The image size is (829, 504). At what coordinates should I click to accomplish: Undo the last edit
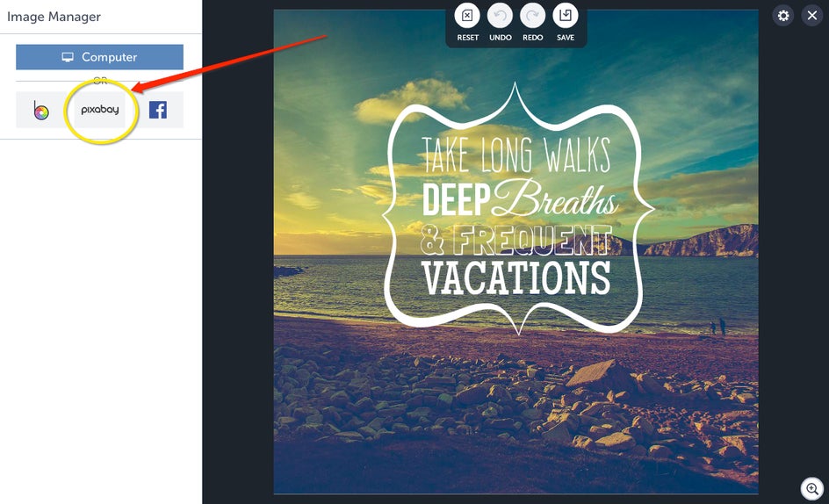tap(501, 16)
